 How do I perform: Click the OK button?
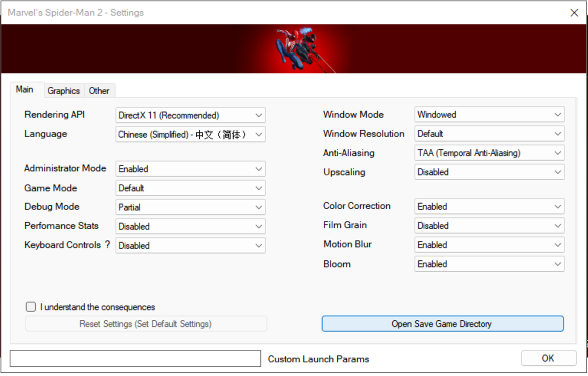pyautogui.click(x=548, y=359)
